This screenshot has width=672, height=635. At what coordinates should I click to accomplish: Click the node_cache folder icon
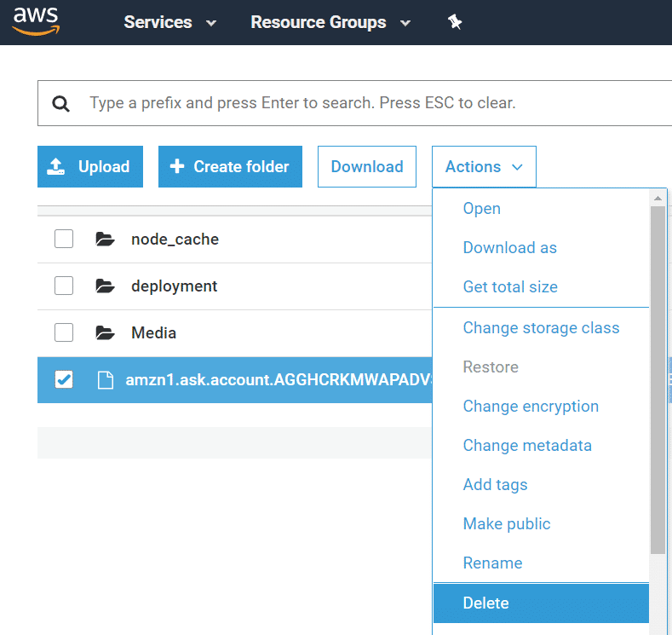tap(105, 240)
